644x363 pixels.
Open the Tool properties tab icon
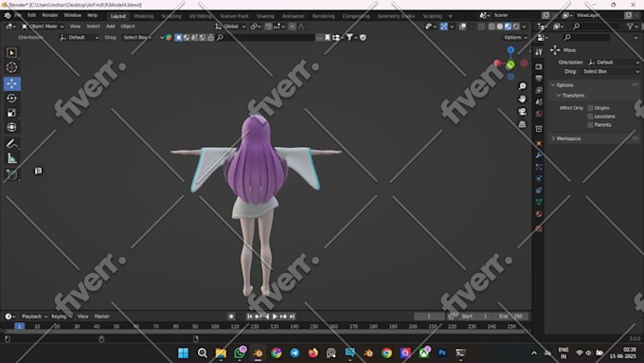539,52
